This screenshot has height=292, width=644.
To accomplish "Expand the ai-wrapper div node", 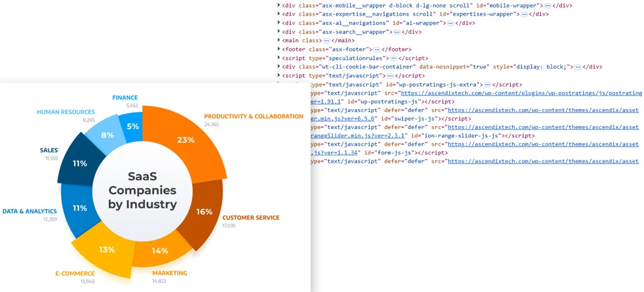I will [x=279, y=23].
